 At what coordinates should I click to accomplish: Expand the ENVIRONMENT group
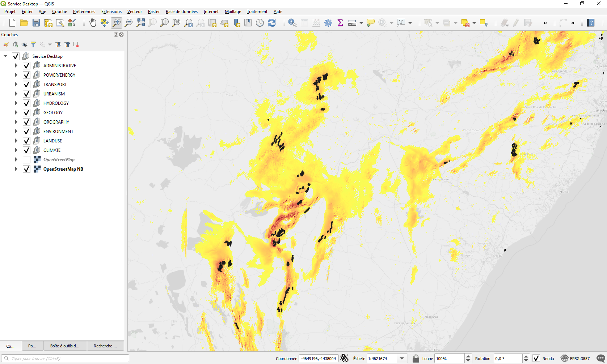tap(16, 132)
